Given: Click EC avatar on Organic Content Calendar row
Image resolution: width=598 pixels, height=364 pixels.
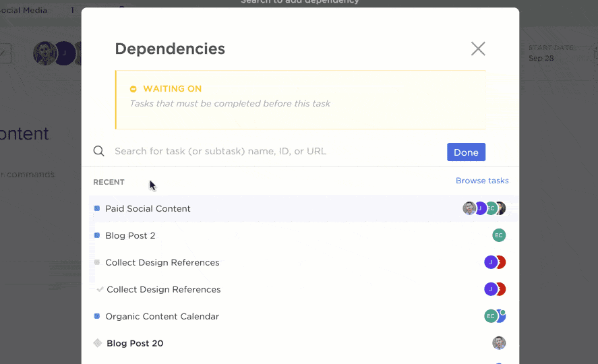Looking at the screenshot, I should (x=491, y=316).
